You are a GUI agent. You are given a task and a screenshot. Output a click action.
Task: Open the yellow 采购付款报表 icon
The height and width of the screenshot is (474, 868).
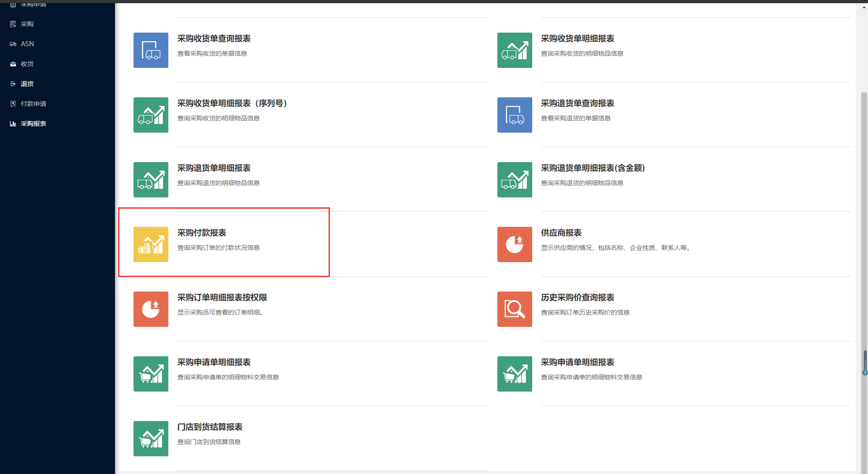(x=151, y=244)
